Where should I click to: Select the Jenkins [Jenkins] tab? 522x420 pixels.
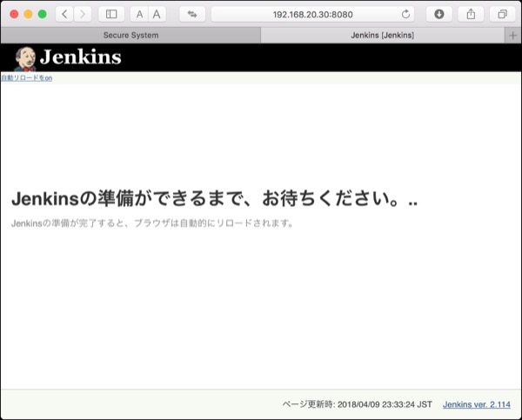[382, 35]
